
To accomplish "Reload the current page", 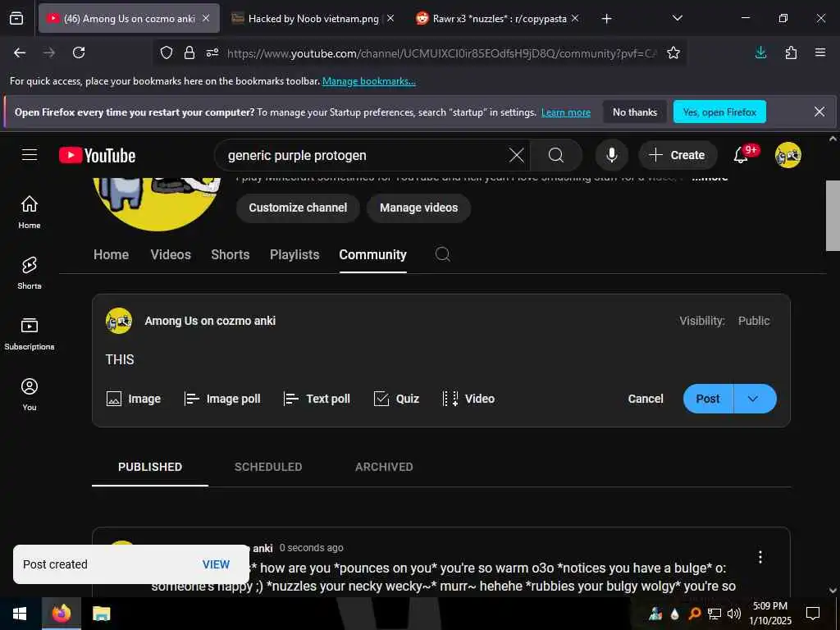I will point(79,52).
